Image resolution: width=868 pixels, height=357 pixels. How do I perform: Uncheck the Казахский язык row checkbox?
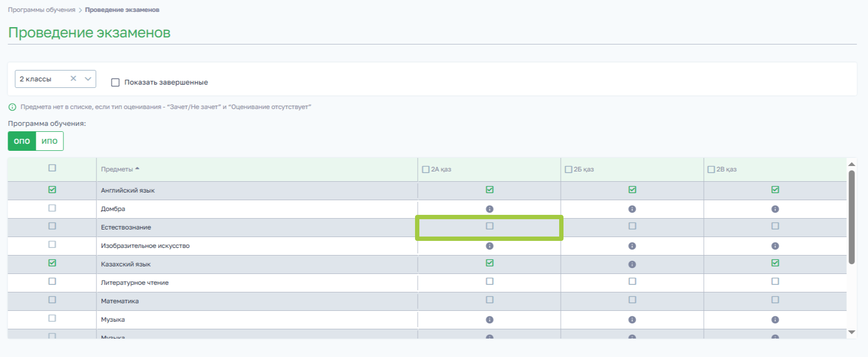(52, 263)
